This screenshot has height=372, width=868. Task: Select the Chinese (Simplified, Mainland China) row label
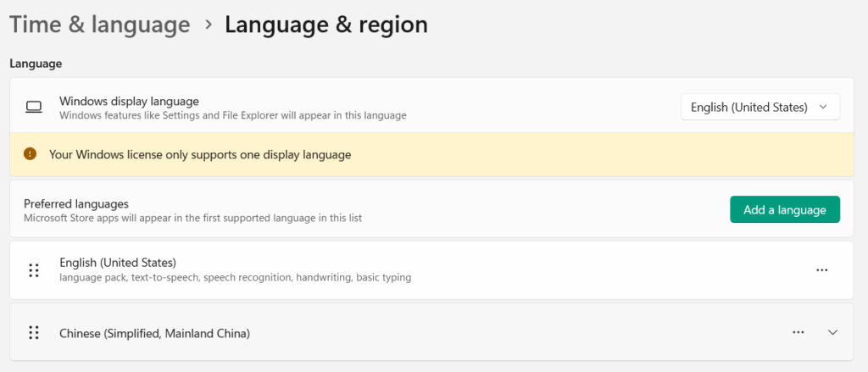(154, 333)
